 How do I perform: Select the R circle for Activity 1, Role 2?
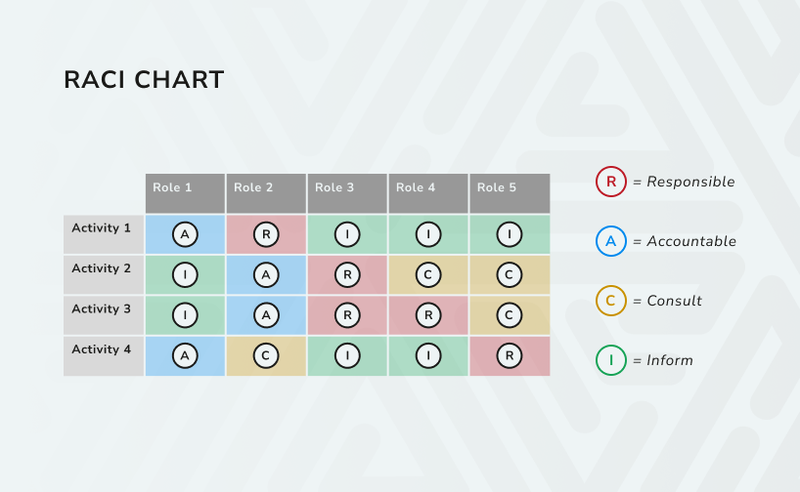pyautogui.click(x=266, y=234)
